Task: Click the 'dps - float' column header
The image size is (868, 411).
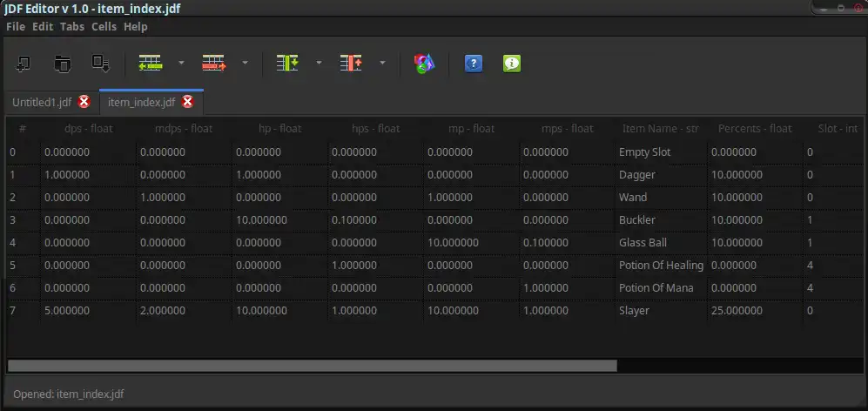Action: pos(89,129)
